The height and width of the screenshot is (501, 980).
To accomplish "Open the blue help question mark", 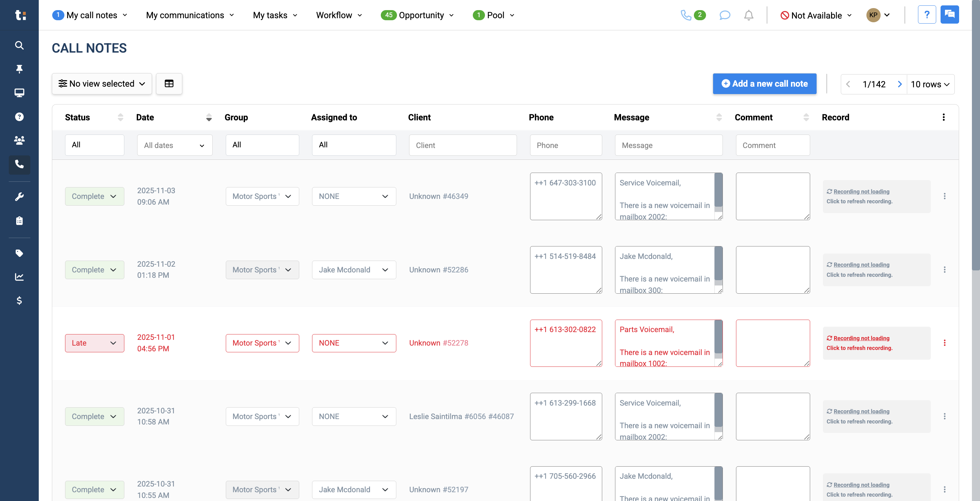I will [x=927, y=15].
